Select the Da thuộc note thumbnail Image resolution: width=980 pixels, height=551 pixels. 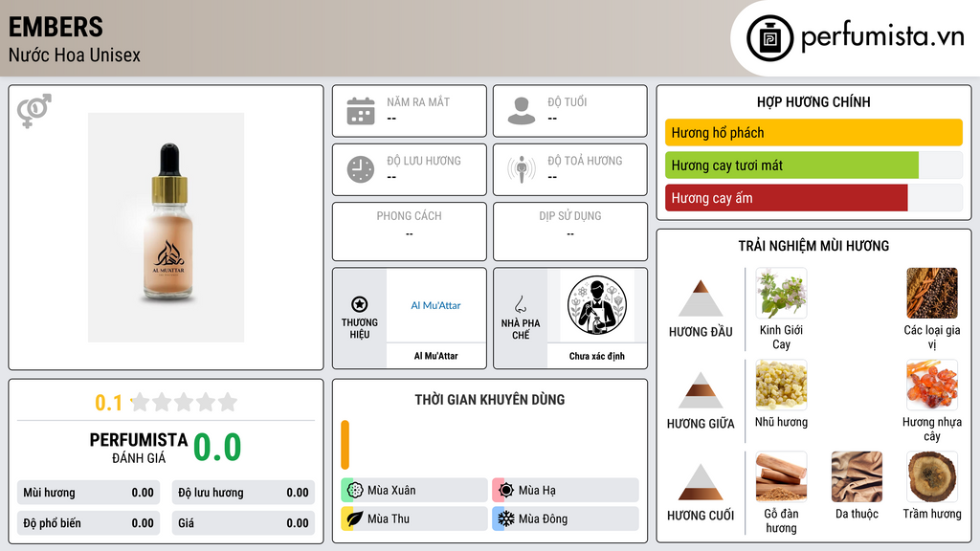857,476
